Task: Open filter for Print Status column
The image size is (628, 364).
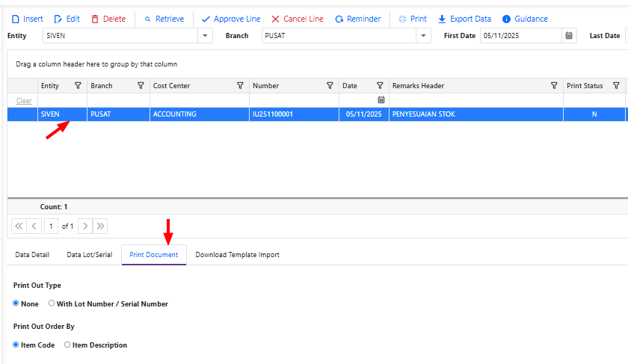Action: tap(616, 86)
